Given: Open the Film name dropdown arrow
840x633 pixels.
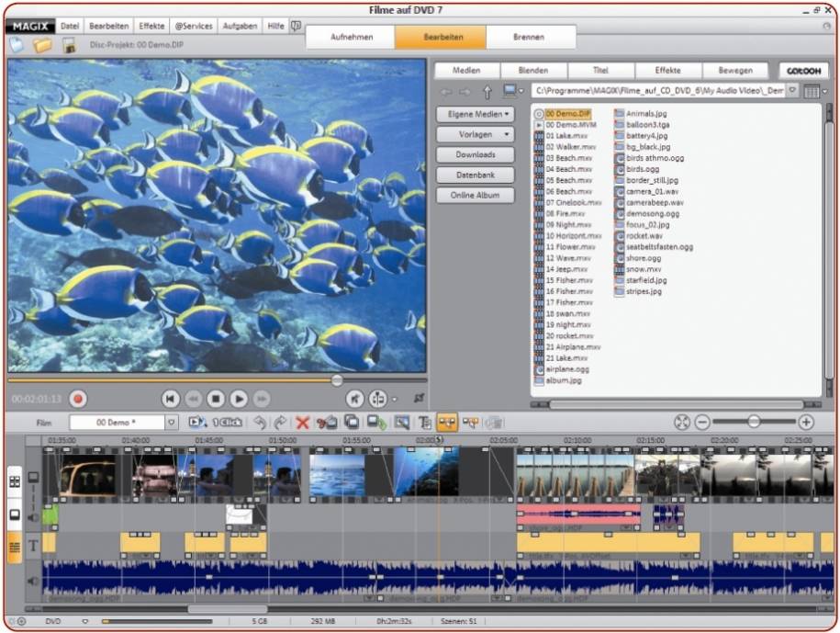Looking at the screenshot, I should 171,423.
